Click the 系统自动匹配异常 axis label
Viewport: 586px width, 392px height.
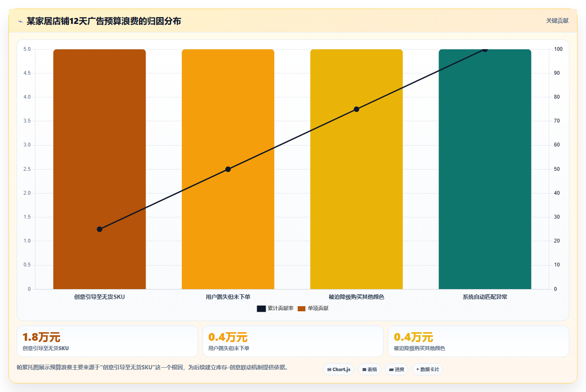[485, 297]
